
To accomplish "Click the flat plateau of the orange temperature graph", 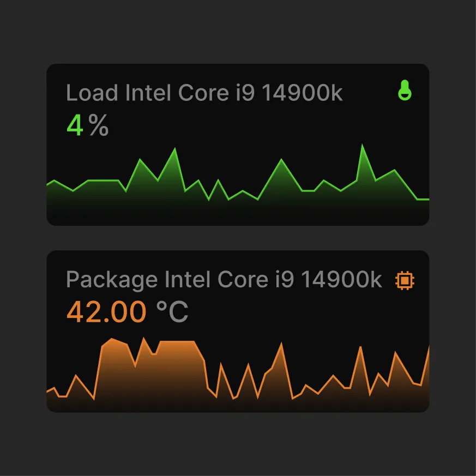I will 177,341.
